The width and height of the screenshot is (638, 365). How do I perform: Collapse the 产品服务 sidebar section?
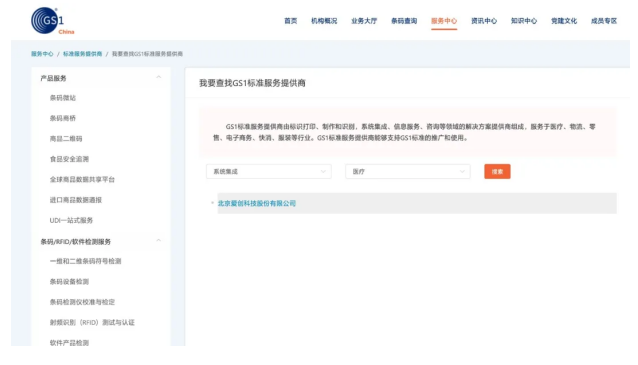[x=159, y=77]
